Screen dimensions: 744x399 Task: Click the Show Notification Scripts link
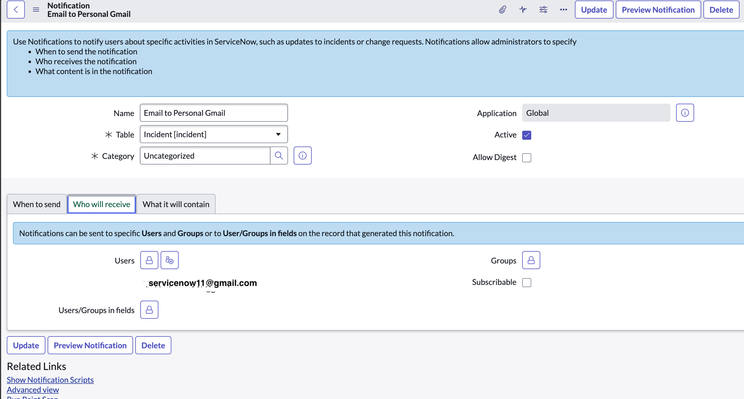click(x=50, y=380)
